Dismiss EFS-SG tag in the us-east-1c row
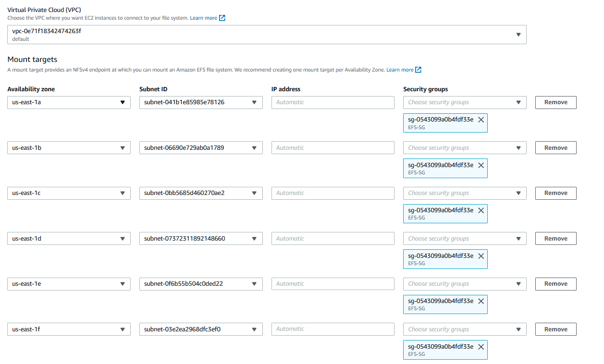The height and width of the screenshot is (364, 604). [x=481, y=210]
